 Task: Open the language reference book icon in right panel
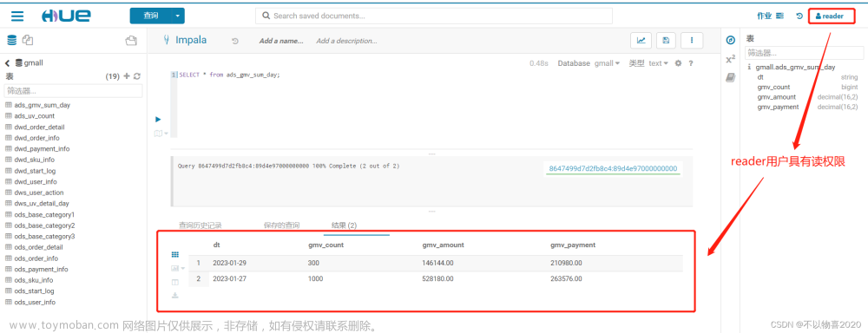[730, 78]
